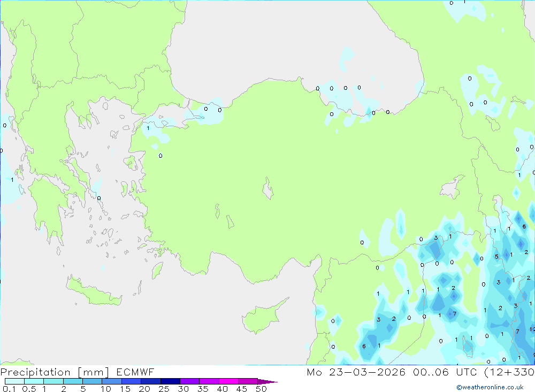Click the '0.1' legend scale label

tap(9, 389)
